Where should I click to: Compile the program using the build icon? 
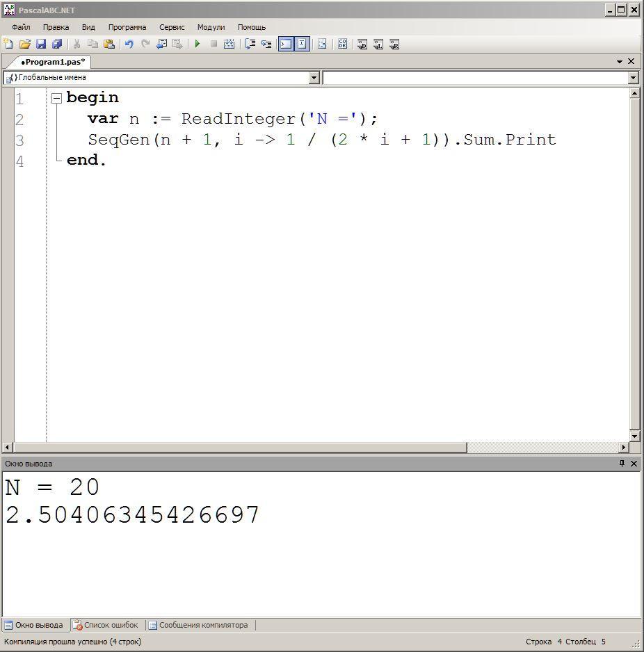pyautogui.click(x=230, y=44)
